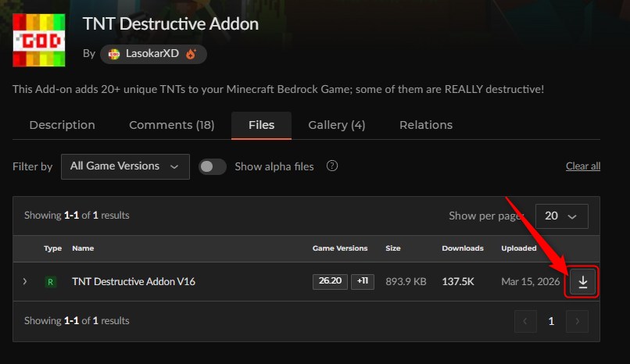Select the Files tab

click(x=261, y=125)
